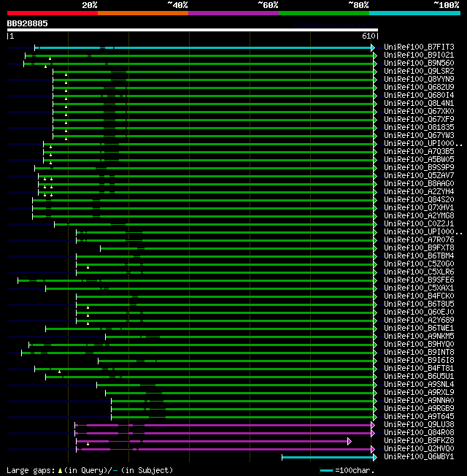Click the UniRef100_Q8L4N1 label

point(419,104)
